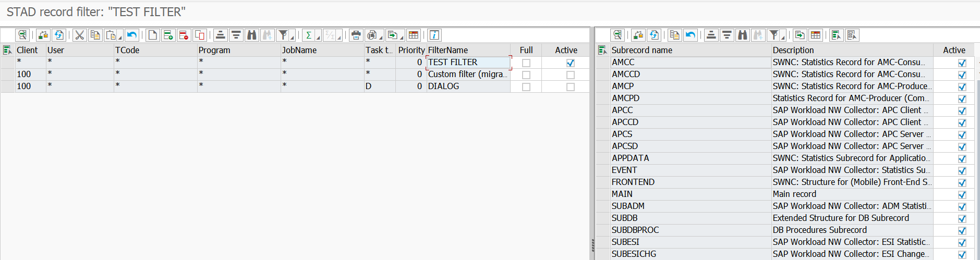Image resolution: width=980 pixels, height=260 pixels.
Task: Click the Print icon in left toolbar
Action: (x=356, y=35)
